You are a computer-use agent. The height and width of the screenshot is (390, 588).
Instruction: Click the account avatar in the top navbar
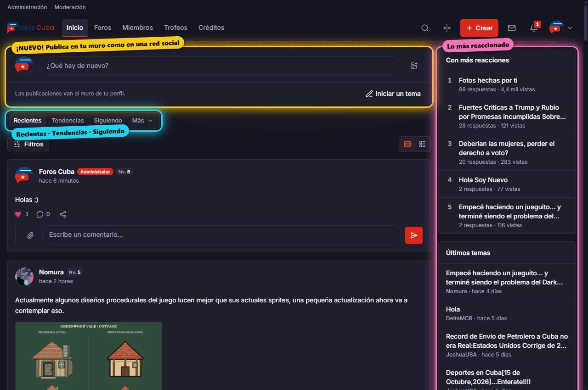coord(557,28)
